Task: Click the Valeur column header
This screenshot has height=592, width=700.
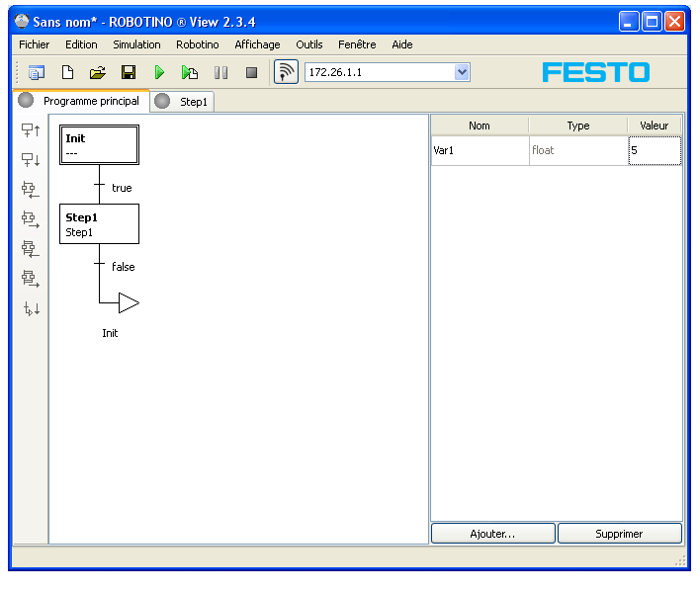Action: (x=654, y=126)
